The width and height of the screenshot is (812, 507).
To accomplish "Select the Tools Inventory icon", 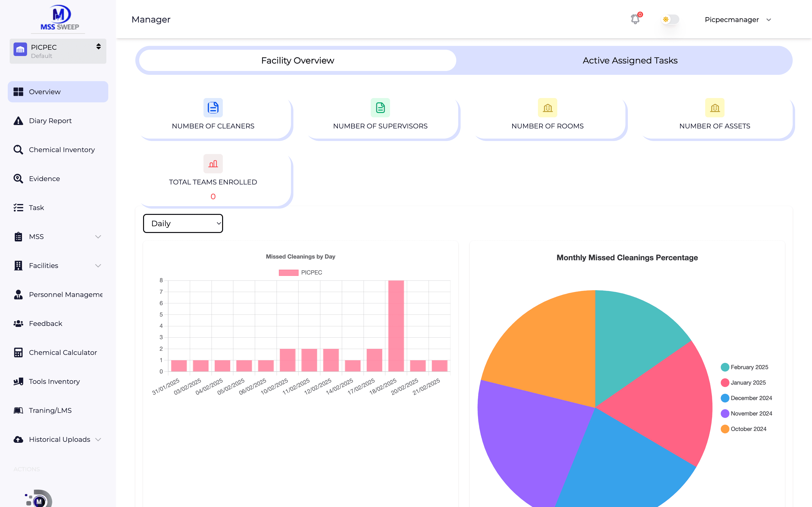I will [x=18, y=381].
